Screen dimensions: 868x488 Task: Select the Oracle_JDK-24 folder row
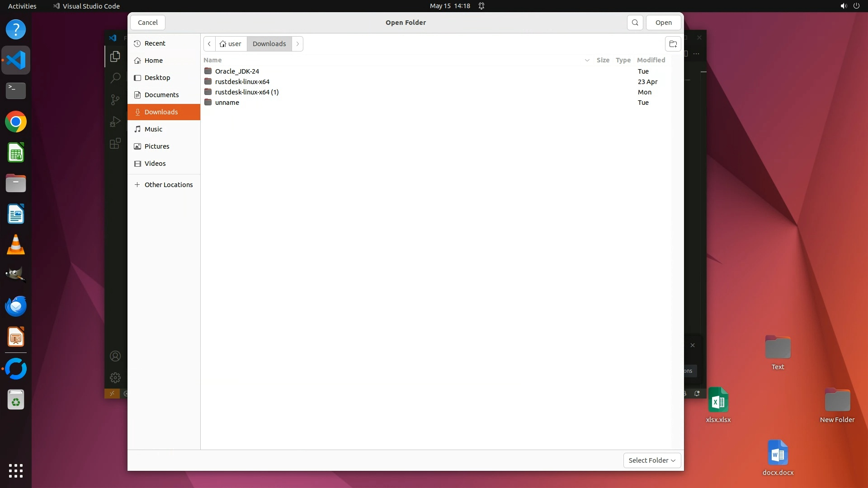point(237,71)
